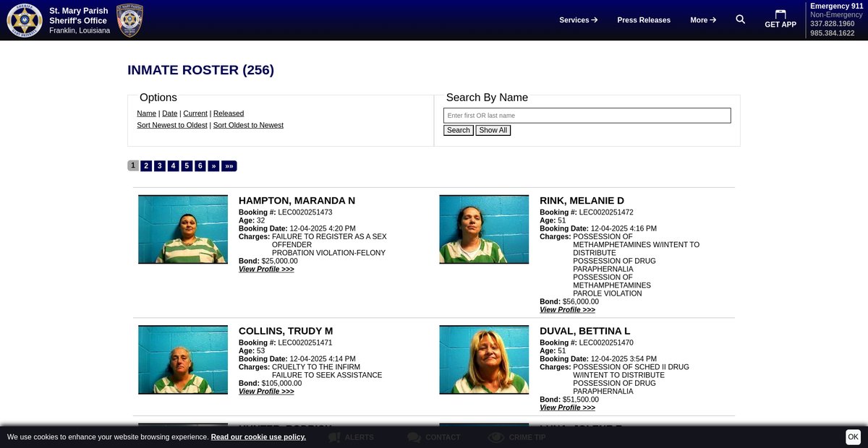Image resolution: width=868 pixels, height=448 pixels.
Task: View profile for Bettina Duval
Action: [x=567, y=408]
